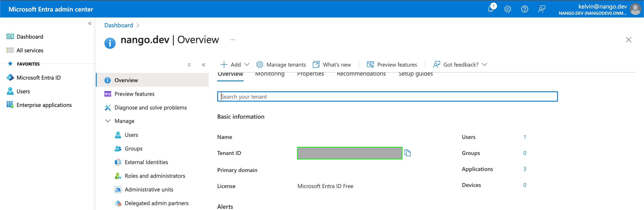644x210 pixels.
Task: Copy the Tenant ID to the clipboard
Action: click(x=407, y=153)
